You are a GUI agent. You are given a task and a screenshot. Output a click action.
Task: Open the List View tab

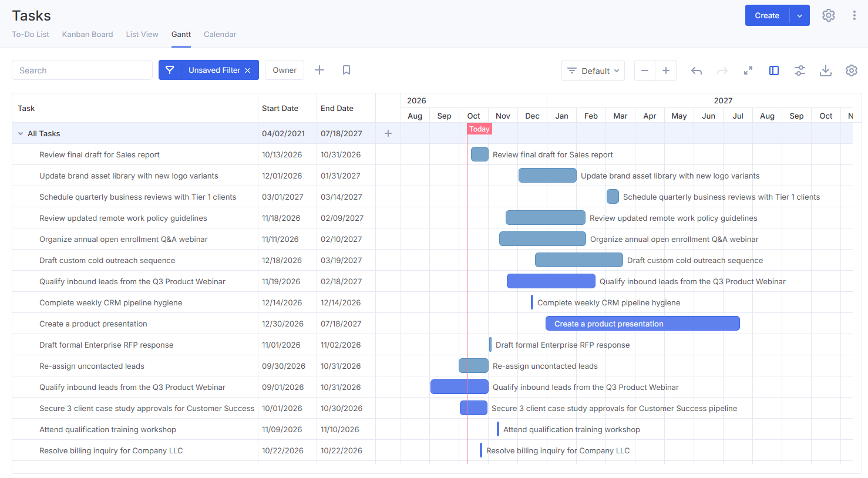(142, 34)
